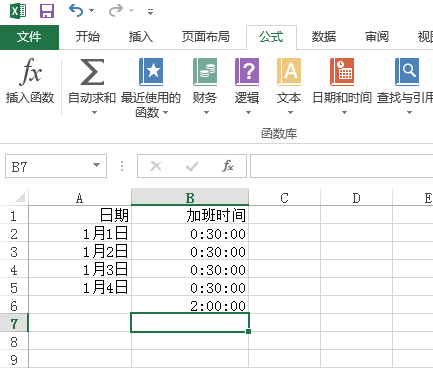Select row 9 header
The height and width of the screenshot is (368, 433).
14,359
